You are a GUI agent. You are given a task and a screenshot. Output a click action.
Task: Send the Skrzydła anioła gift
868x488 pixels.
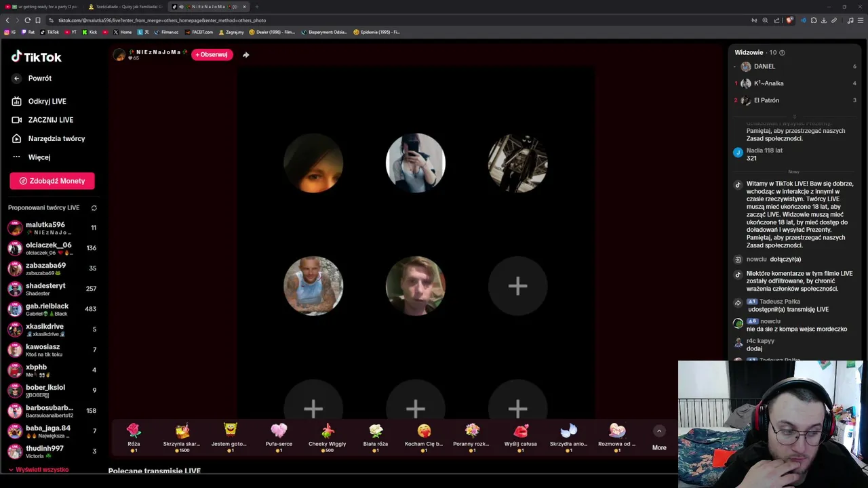point(569,437)
